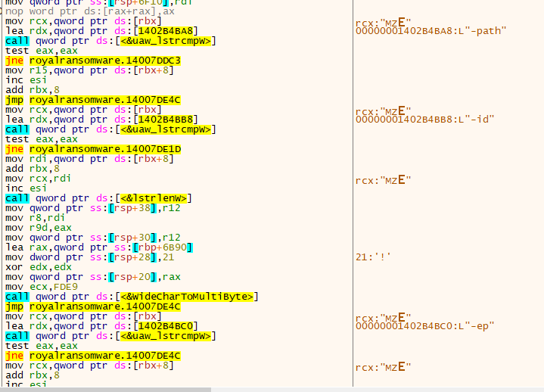Click the horizontal scrollbar thumb at the bottom
This screenshot has height=392, width=544.
point(105,390)
